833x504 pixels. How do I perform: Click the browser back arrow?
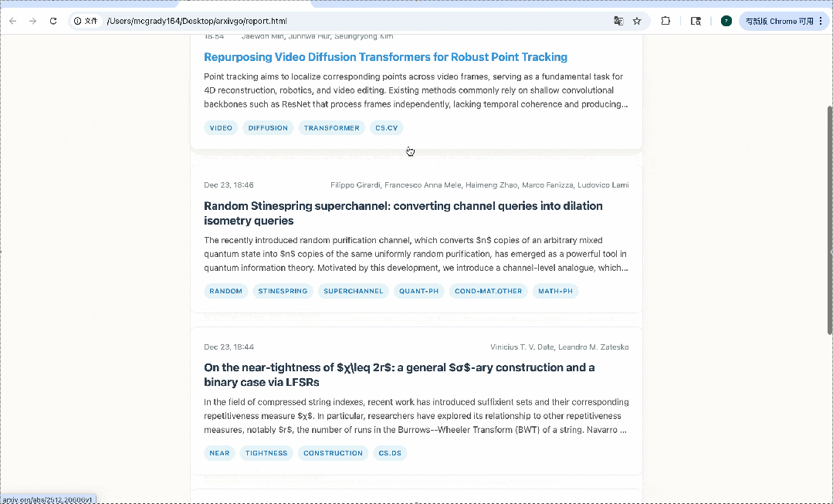pos(12,21)
